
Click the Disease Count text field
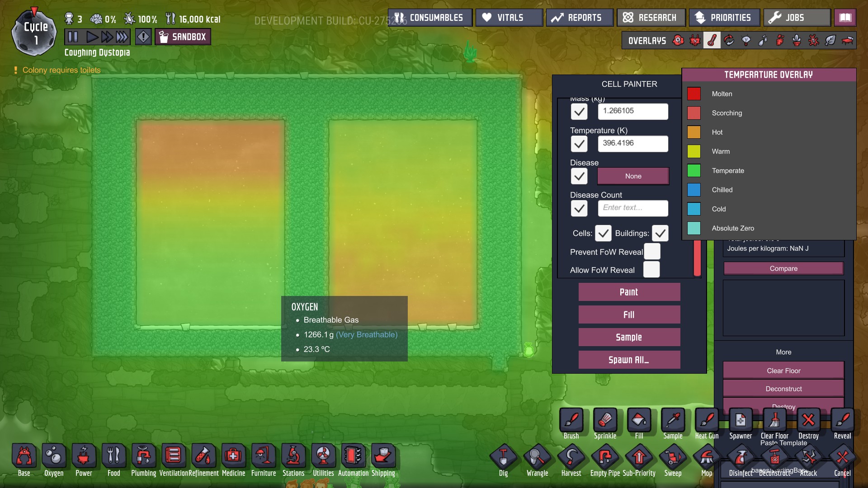(x=632, y=208)
